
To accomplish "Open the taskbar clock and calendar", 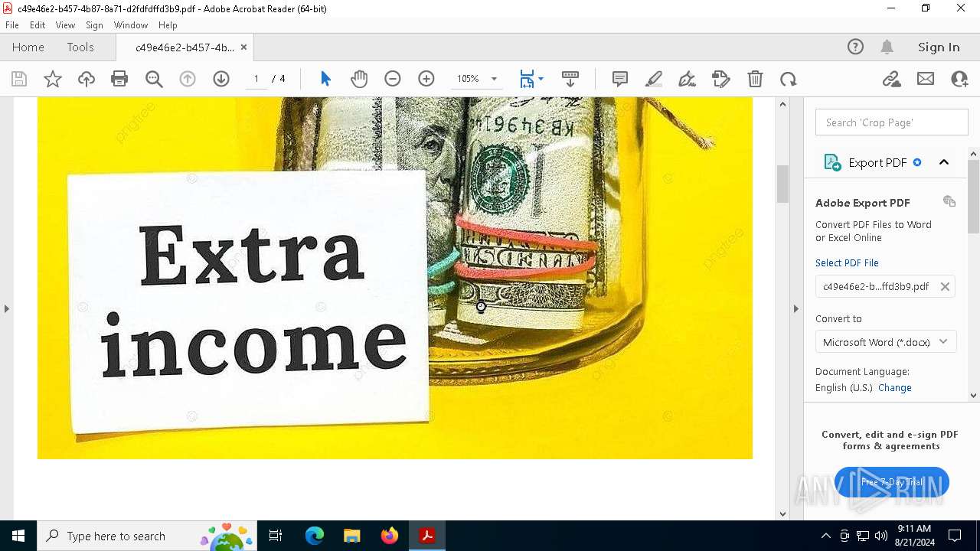I will tap(914, 536).
